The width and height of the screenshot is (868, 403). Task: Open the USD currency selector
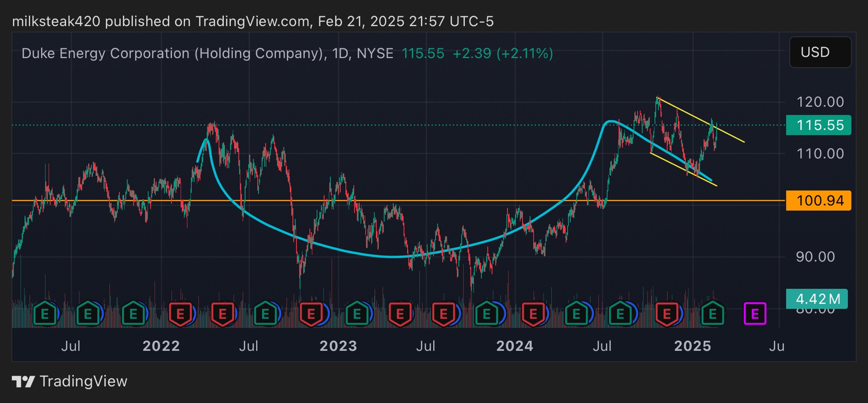pos(820,52)
